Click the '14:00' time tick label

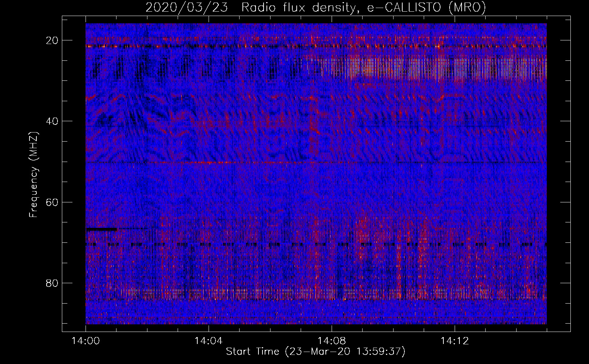(86, 341)
